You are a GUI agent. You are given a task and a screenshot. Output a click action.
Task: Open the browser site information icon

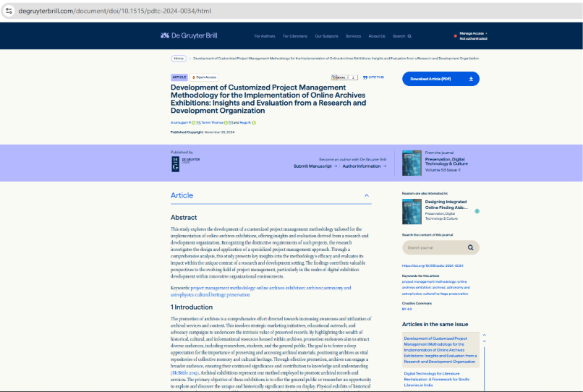pos(8,10)
